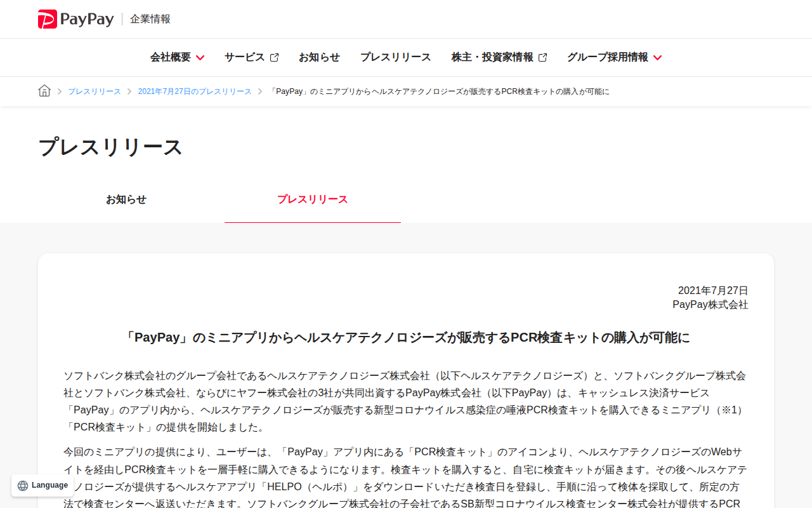Switch to the お知らせ tab
Viewport: 812px width, 508px height.
(126, 199)
